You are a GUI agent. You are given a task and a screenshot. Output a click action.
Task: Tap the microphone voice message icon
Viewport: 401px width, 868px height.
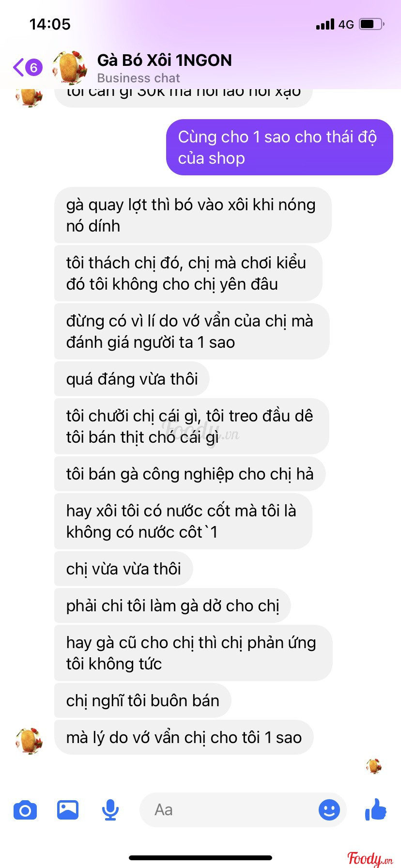pos(110,810)
